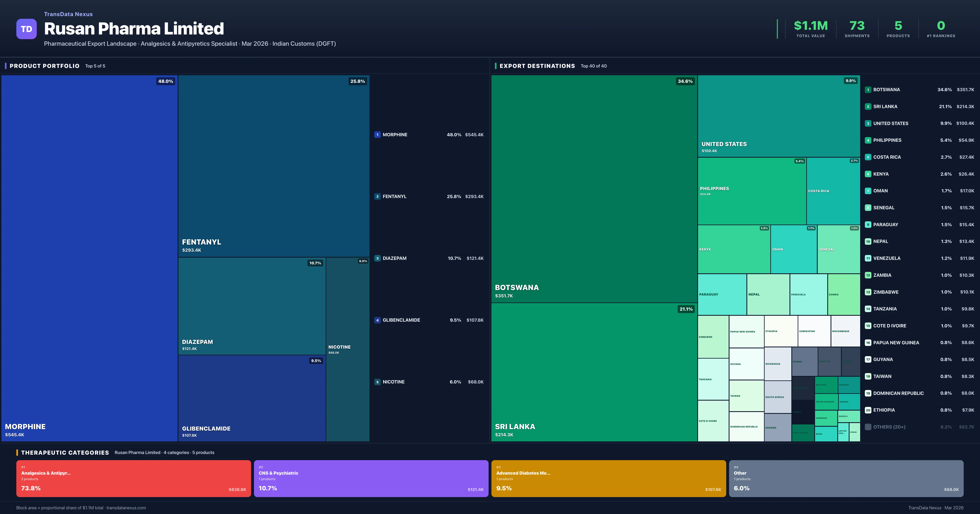
Task: Open the Analgesics & Antipyretics category card
Action: coord(134,478)
